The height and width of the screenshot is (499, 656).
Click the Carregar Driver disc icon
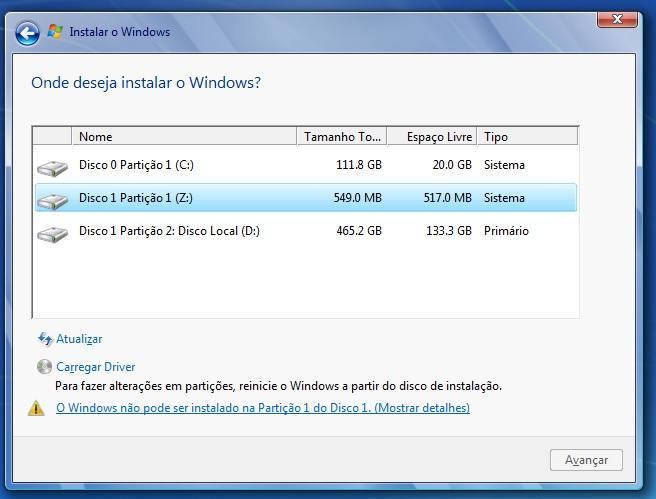tap(44, 367)
